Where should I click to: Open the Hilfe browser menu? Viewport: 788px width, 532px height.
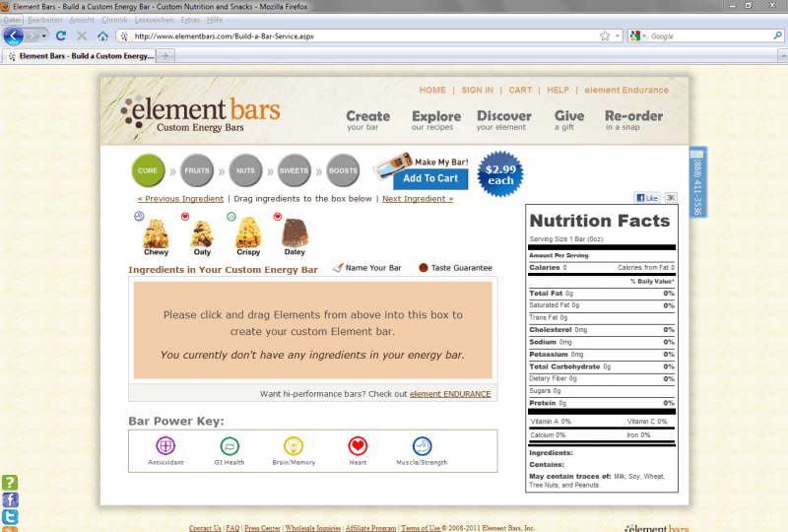click(215, 20)
